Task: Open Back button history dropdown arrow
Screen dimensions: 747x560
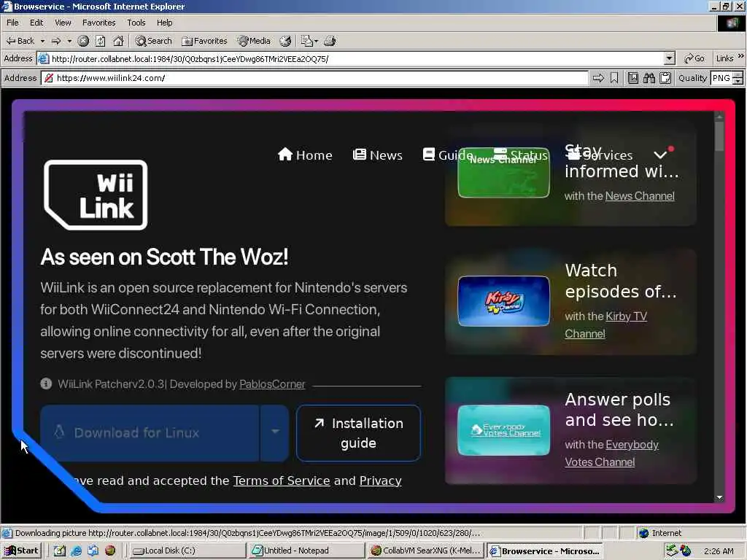Action: (x=42, y=41)
